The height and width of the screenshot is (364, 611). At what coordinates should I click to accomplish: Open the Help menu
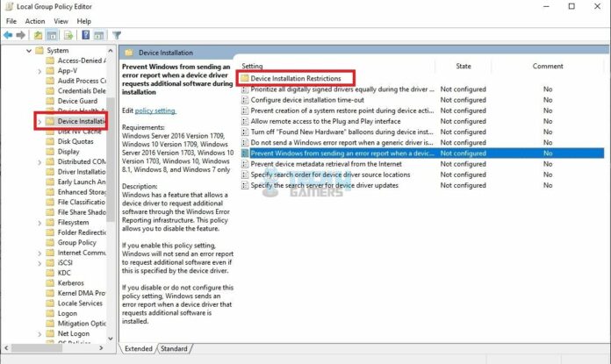point(83,21)
